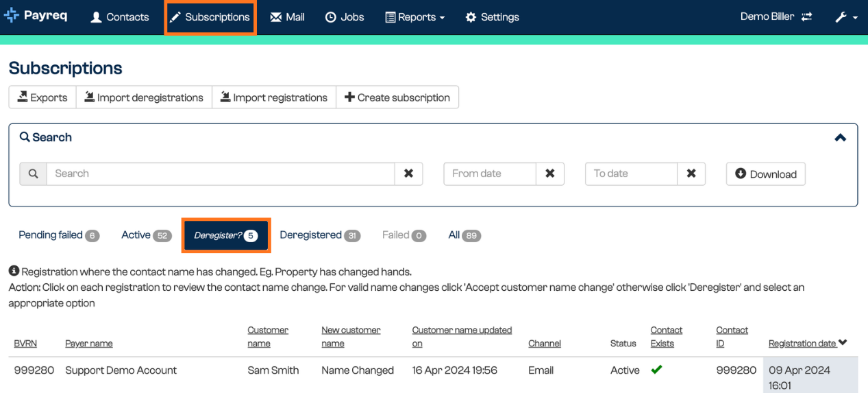Click the Status column header
868x393 pixels.
pyautogui.click(x=623, y=344)
